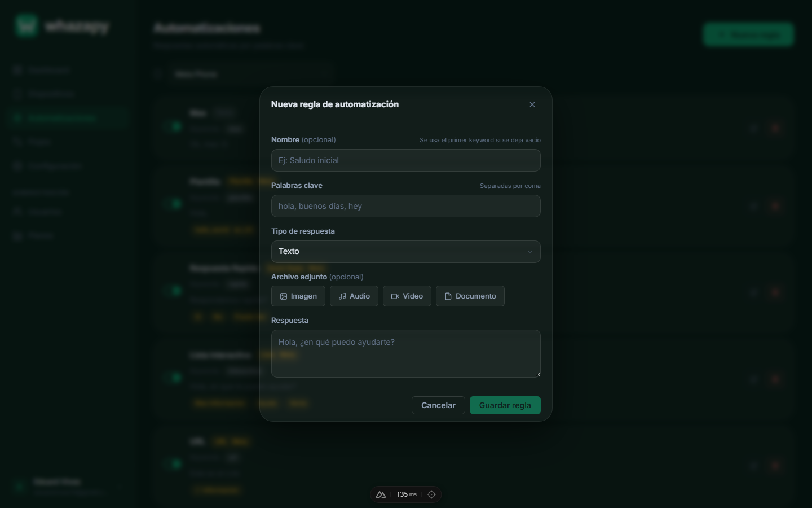Click inside the Respuesta text area
Image resolution: width=812 pixels, height=508 pixels.
[406, 354]
